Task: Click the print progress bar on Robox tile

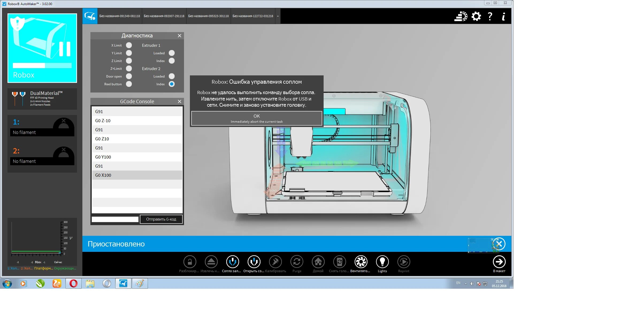Action: pyautogui.click(x=42, y=65)
